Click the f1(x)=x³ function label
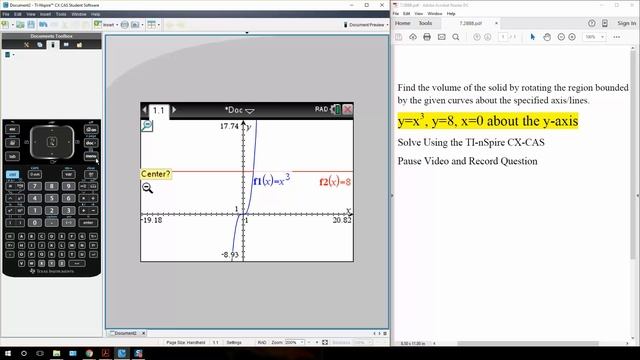This screenshot has height=360, width=640. pos(271,180)
